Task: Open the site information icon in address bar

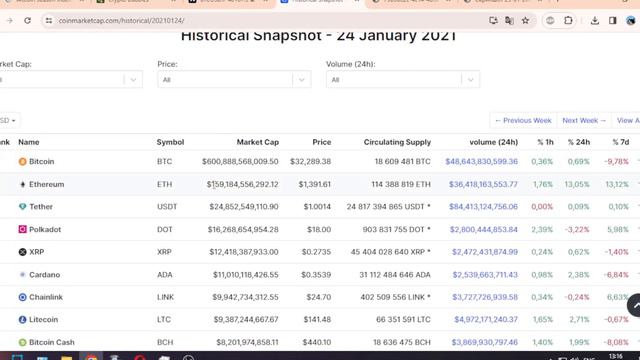Action: click(49, 20)
